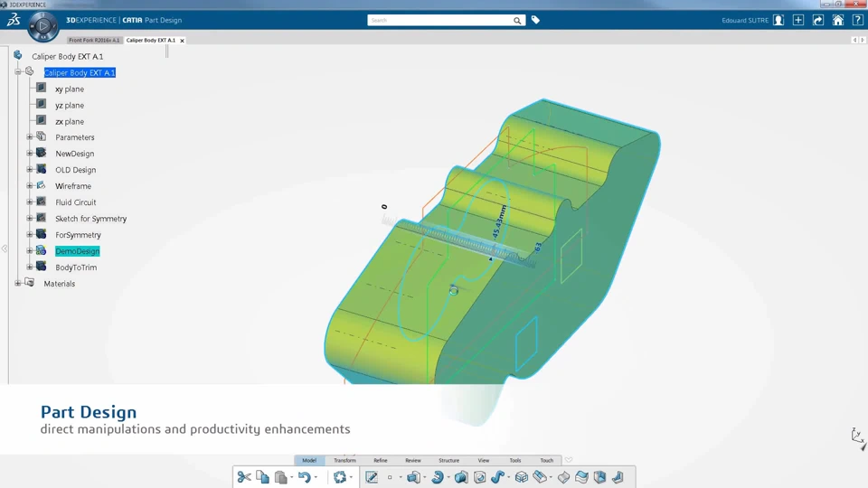Click the Add plus icon in header
The image size is (868, 488).
tap(798, 20)
